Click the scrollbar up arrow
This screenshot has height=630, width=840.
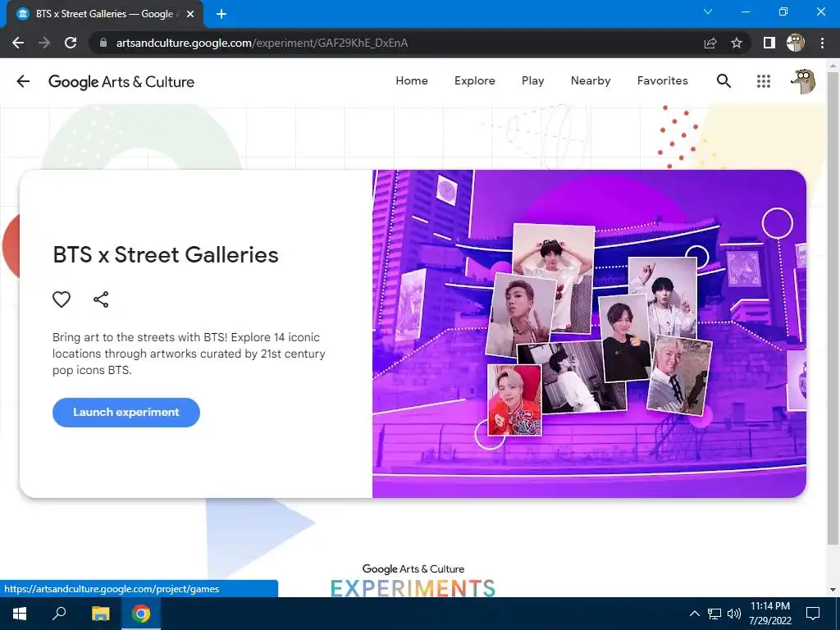pos(833,65)
